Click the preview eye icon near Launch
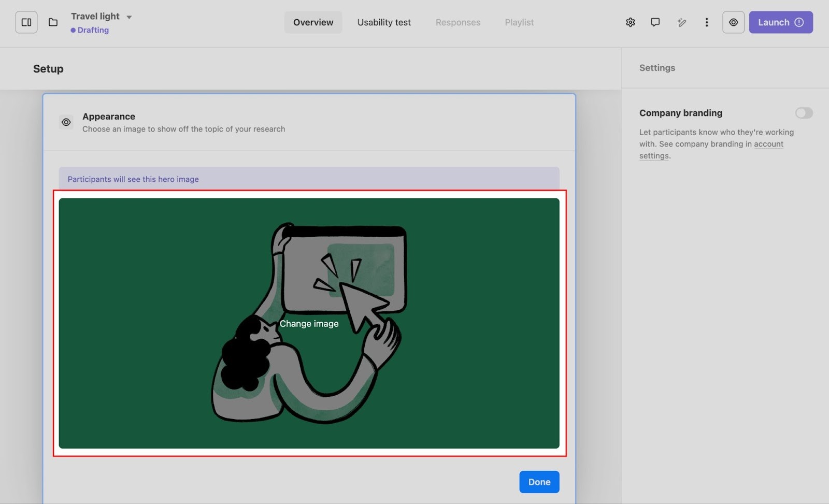 [733, 22]
